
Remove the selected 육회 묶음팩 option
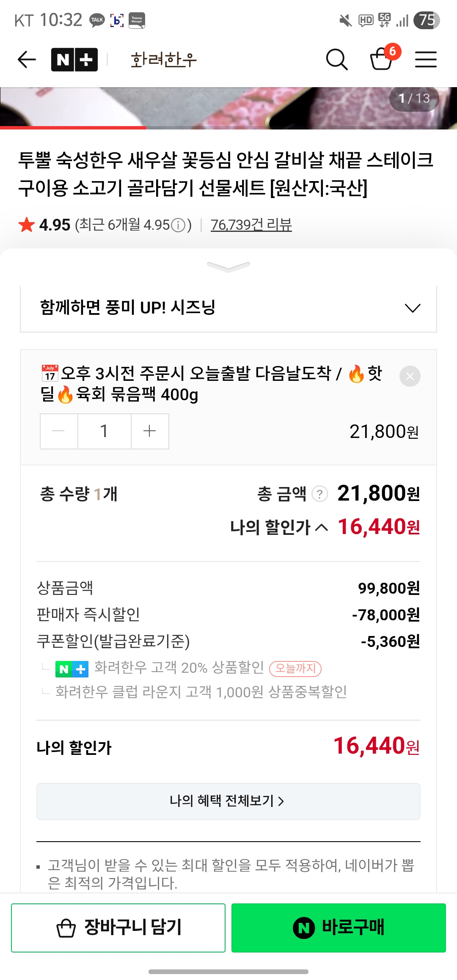pyautogui.click(x=410, y=376)
